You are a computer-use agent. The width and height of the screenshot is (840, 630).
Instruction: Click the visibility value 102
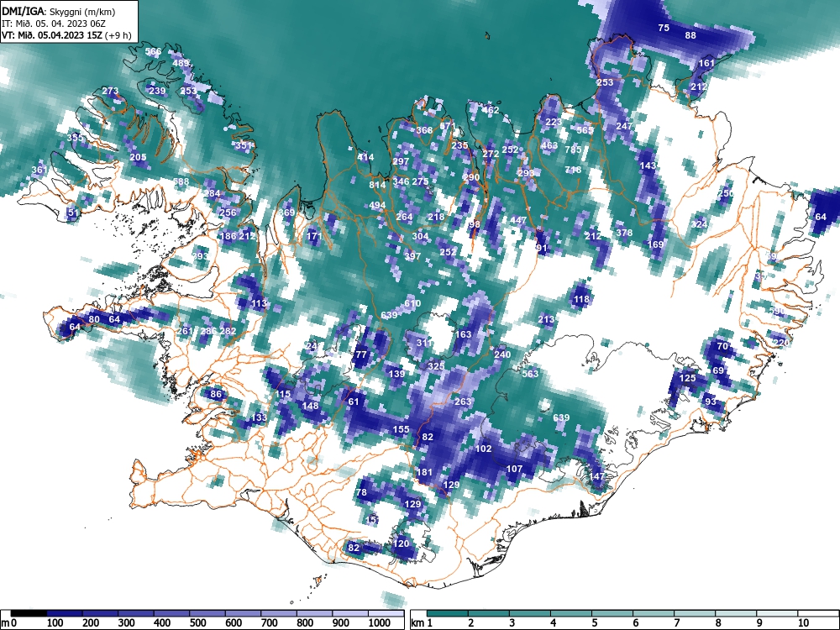(483, 449)
